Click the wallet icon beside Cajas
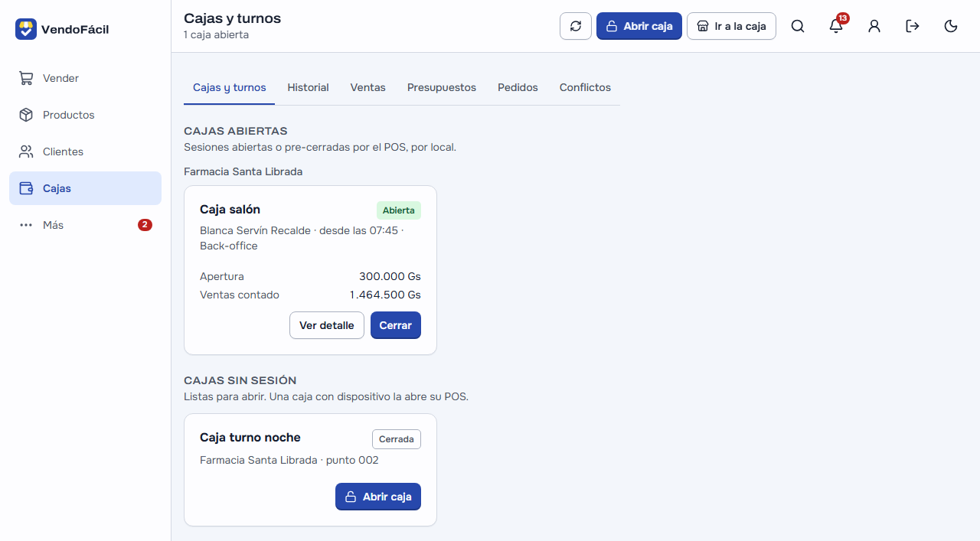This screenshot has width=980, height=541. point(26,188)
